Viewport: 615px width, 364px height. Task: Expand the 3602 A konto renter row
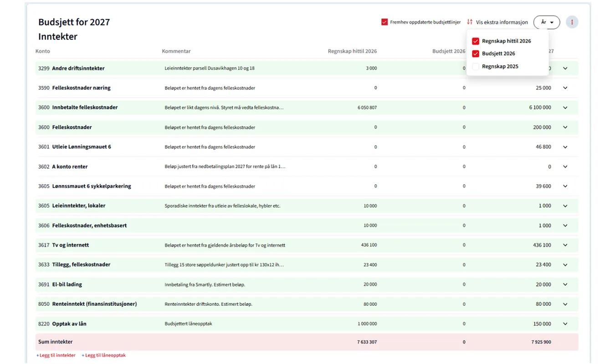[x=565, y=167]
